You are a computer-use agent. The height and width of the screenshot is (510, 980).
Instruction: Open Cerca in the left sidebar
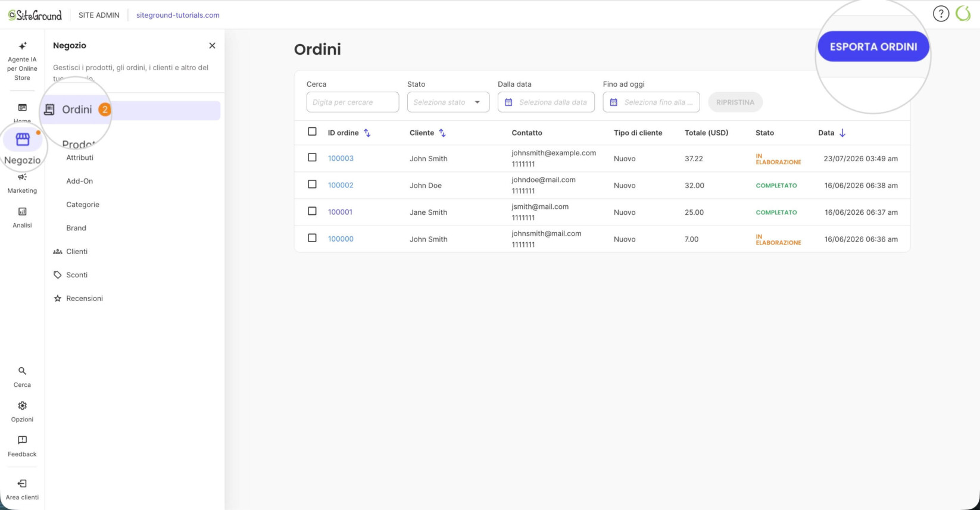click(22, 377)
